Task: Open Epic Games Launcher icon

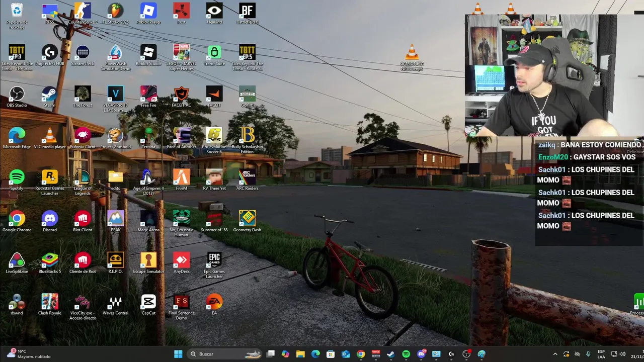Action: (214, 266)
